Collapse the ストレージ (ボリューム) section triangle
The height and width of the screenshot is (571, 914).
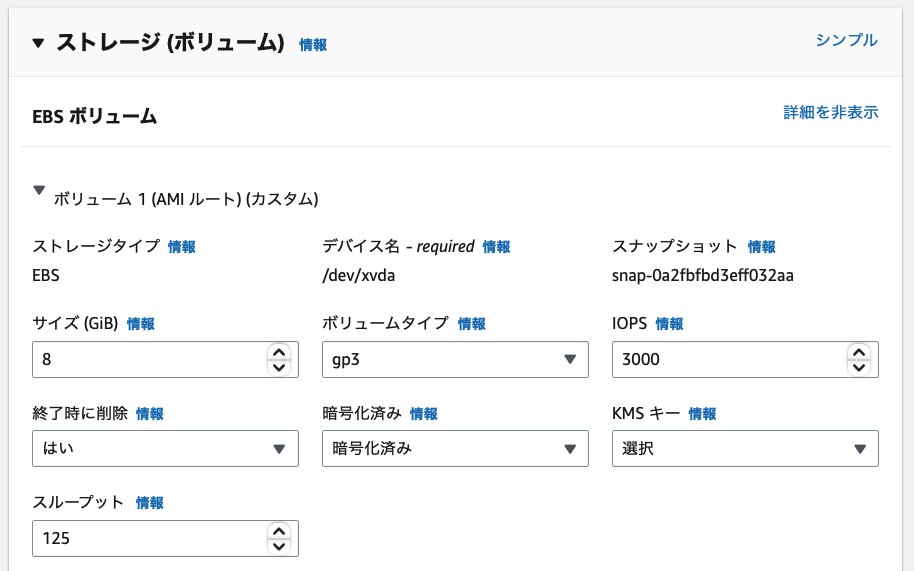pos(39,43)
